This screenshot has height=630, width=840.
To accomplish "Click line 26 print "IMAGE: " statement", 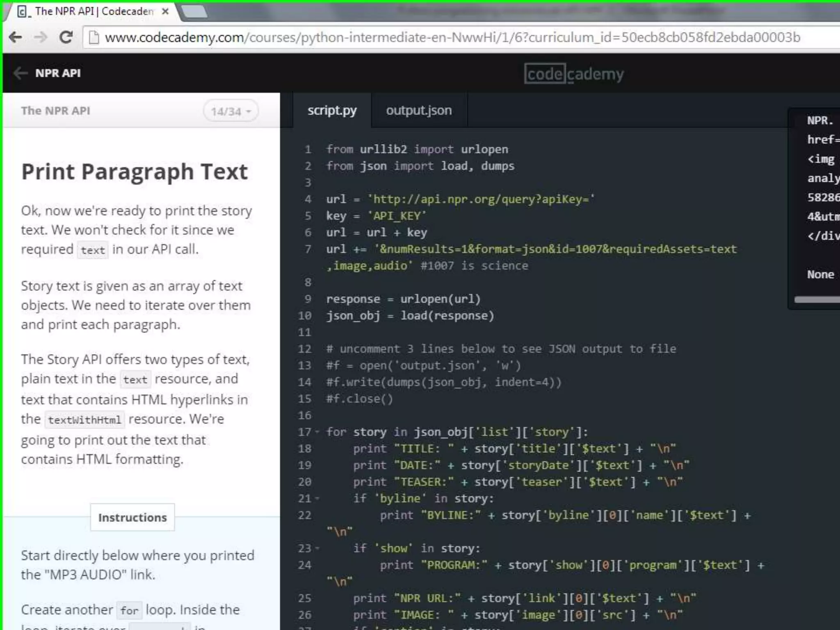I will pyautogui.click(x=518, y=615).
